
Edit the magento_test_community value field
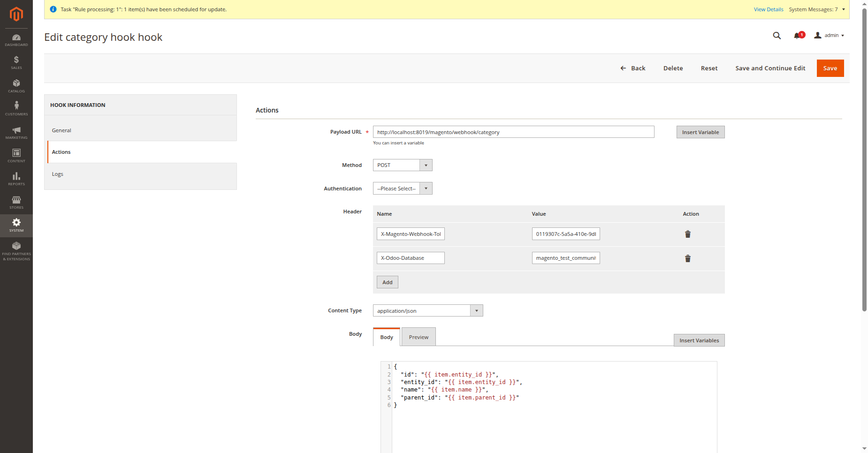click(x=566, y=258)
